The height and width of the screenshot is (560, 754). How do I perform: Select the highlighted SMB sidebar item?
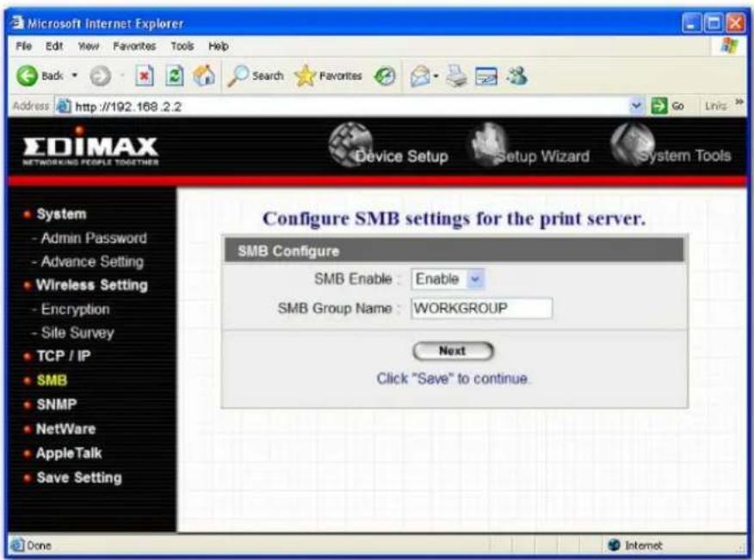click(52, 380)
